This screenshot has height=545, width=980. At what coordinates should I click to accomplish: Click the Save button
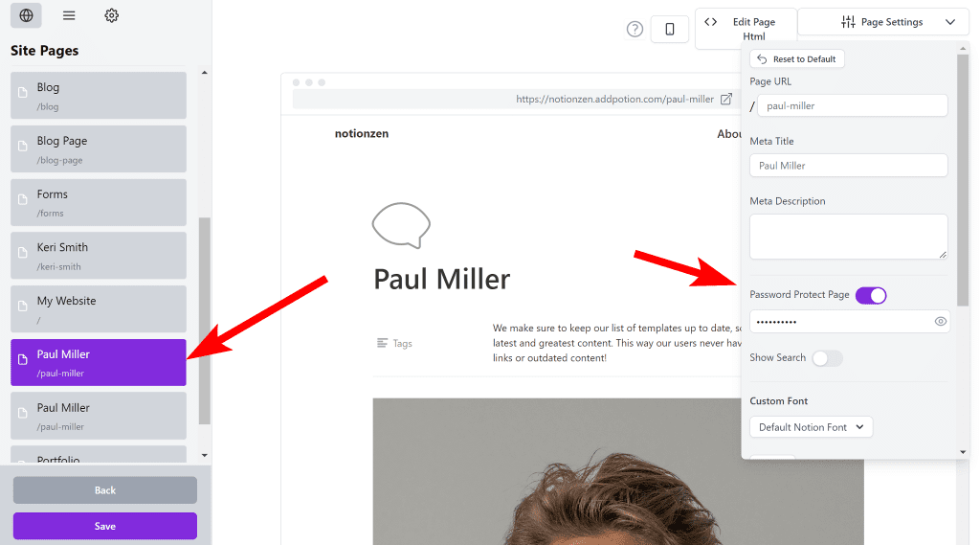click(105, 526)
